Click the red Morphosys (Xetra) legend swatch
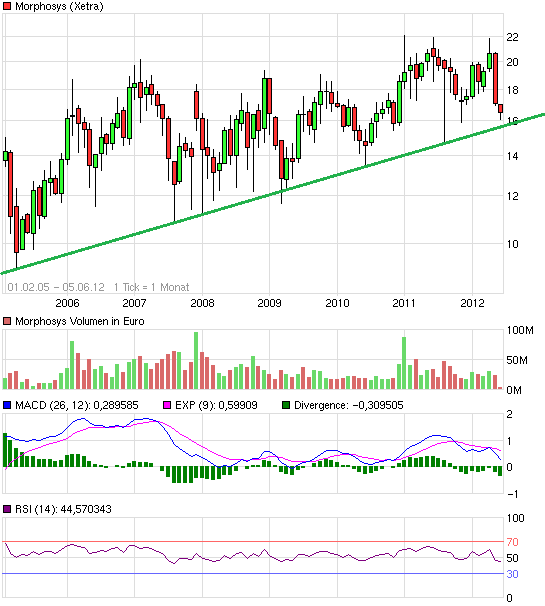The width and height of the screenshot is (545, 606). tap(7, 6)
